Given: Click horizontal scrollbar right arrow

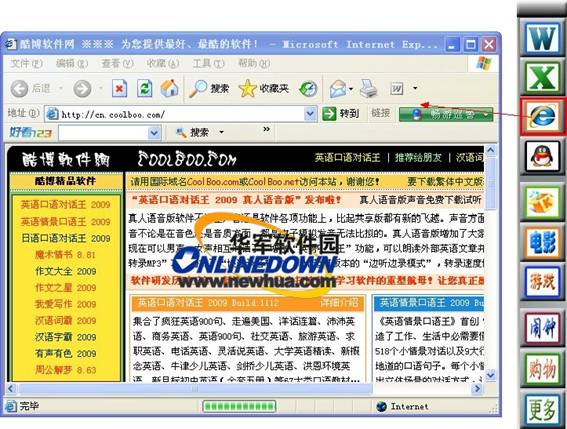Looking at the screenshot, I should 477,388.
